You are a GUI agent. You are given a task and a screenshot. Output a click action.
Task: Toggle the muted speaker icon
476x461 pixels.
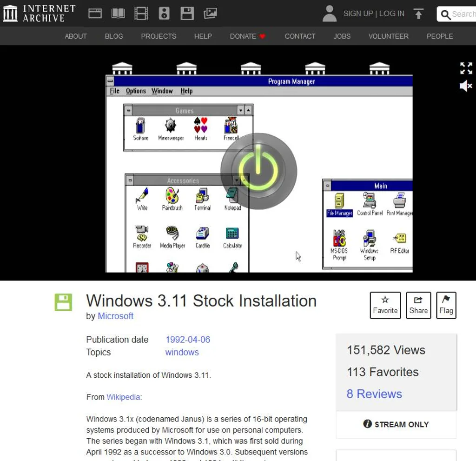click(466, 86)
